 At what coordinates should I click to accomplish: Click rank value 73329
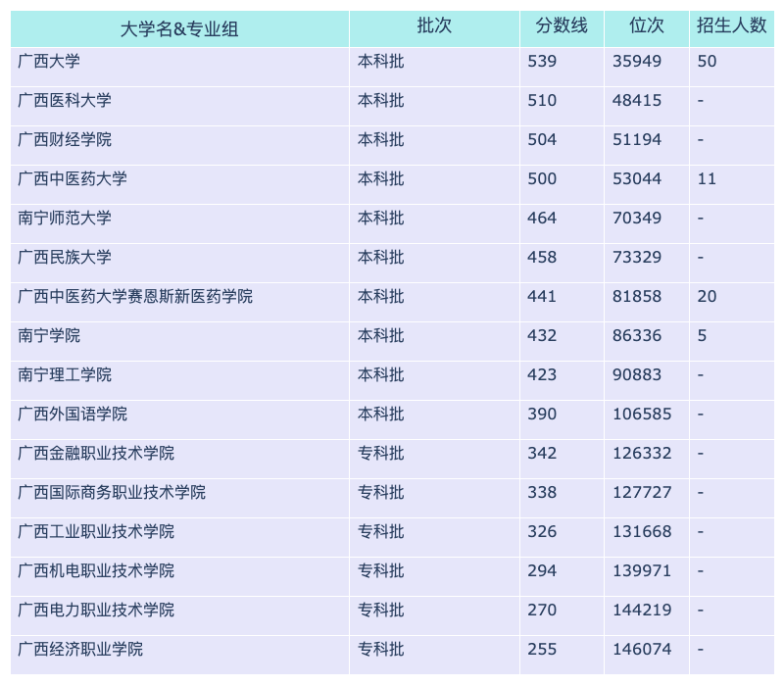tap(637, 257)
